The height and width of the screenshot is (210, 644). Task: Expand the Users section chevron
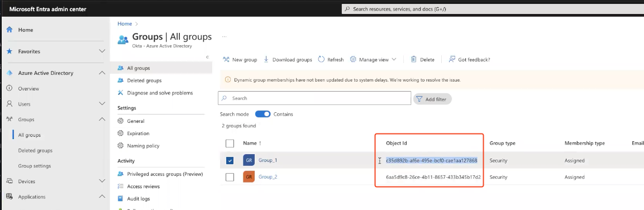pyautogui.click(x=102, y=104)
